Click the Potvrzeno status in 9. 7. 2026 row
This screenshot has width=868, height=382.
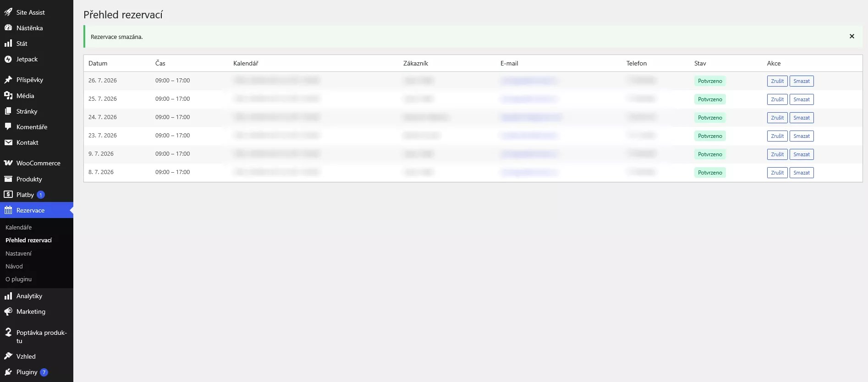(x=710, y=154)
